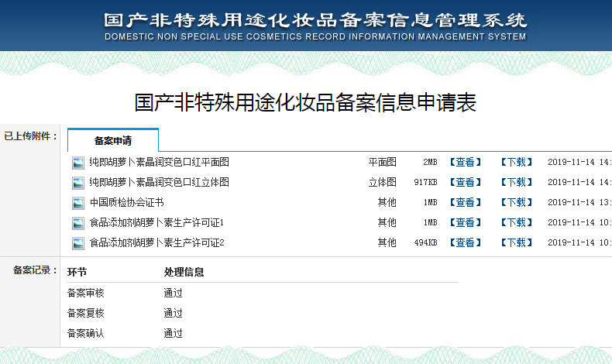Image resolution: width=612 pixels, height=364 pixels.
Task: Open 查看 for 生产许可证1
Action: 465,223
